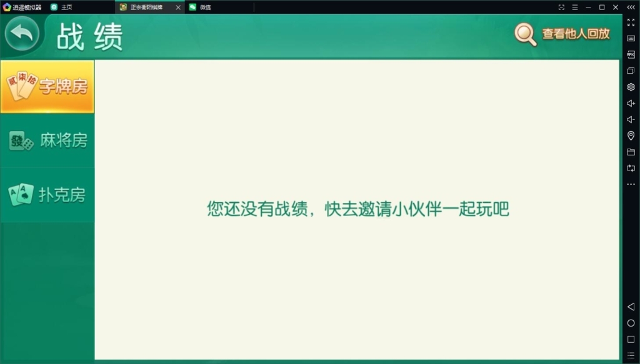The width and height of the screenshot is (640, 364).
Task: Switch to the 微信 tab
Action: 206,8
